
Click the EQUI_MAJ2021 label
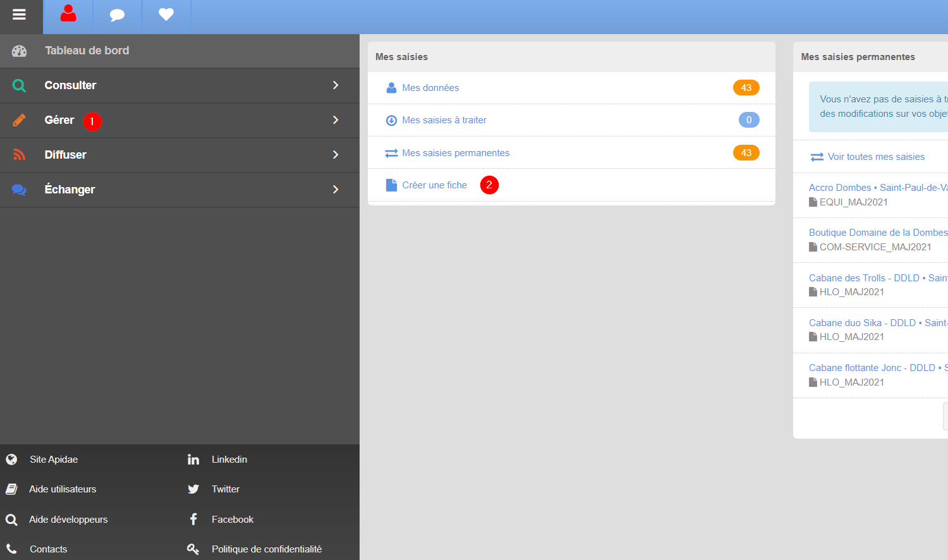tap(854, 202)
